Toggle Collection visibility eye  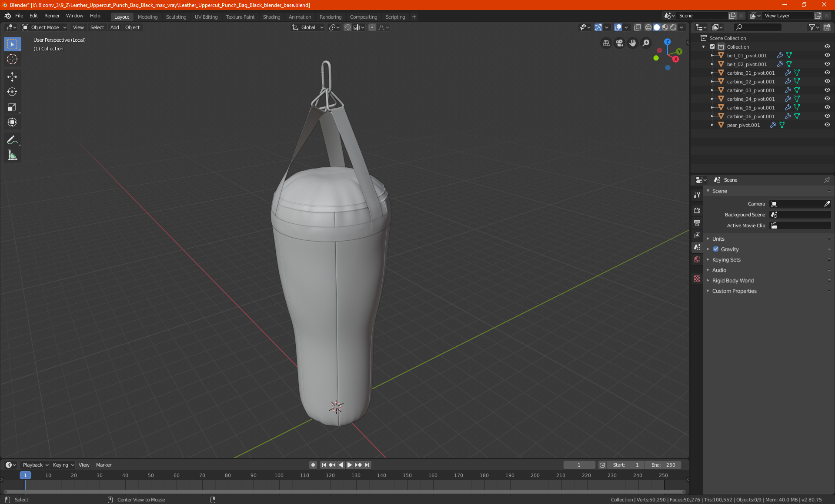827,47
